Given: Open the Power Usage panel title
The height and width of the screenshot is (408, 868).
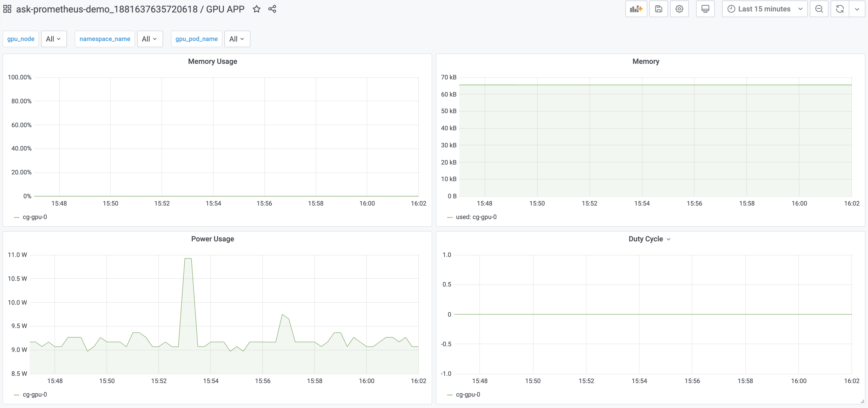Looking at the screenshot, I should point(213,239).
